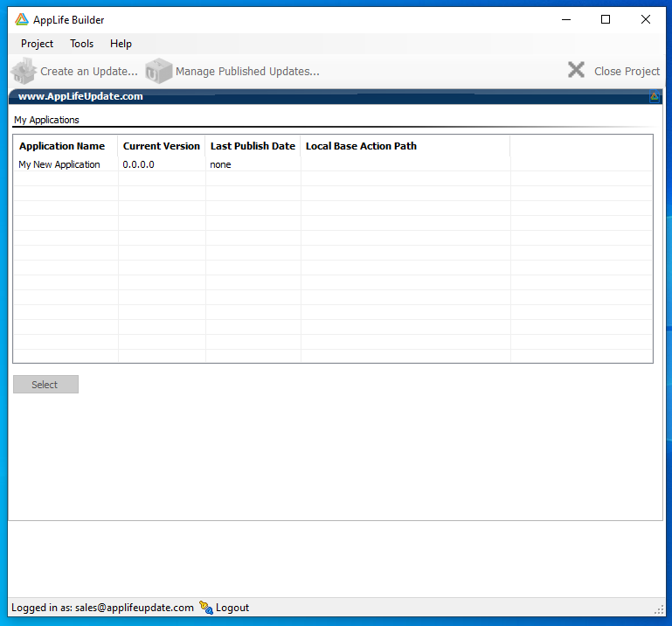The height and width of the screenshot is (626, 672).
Task: Click the Close Project label
Action: point(627,71)
